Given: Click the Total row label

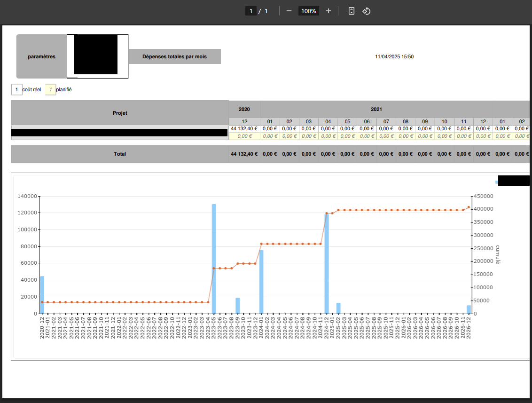Looking at the screenshot, I should 120,154.
